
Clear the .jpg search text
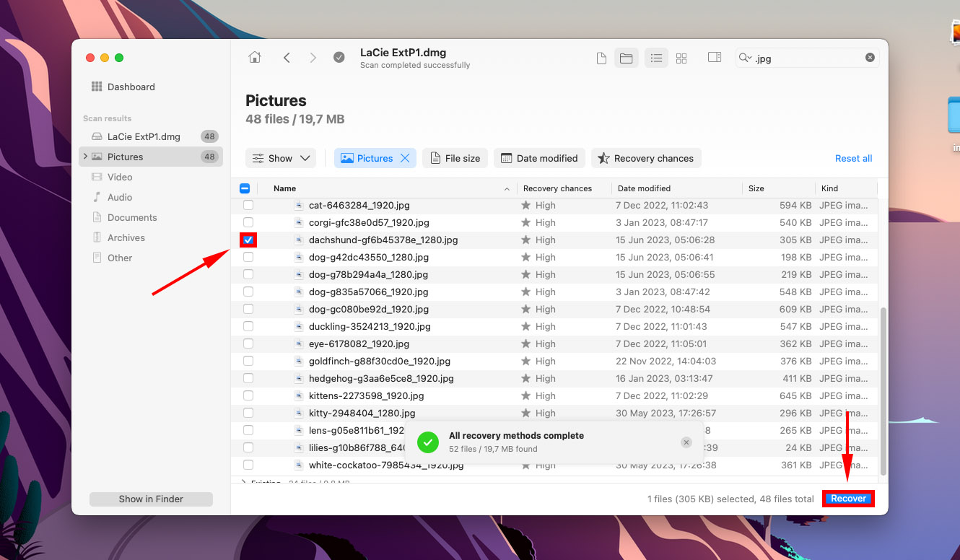pyautogui.click(x=870, y=58)
